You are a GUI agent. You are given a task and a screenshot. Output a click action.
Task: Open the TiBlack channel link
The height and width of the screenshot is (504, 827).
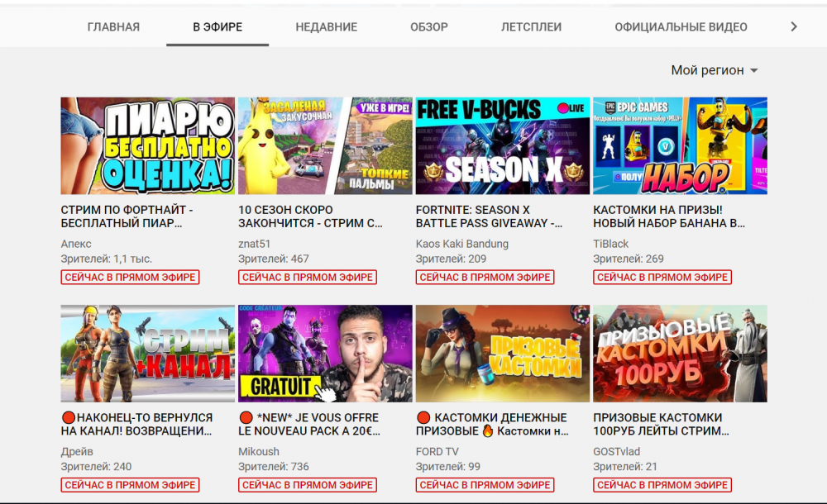click(x=610, y=244)
